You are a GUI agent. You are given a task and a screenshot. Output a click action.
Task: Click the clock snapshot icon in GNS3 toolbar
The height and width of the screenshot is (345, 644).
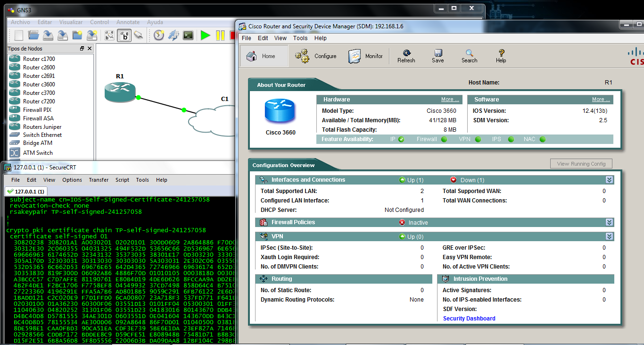pyautogui.click(x=159, y=35)
